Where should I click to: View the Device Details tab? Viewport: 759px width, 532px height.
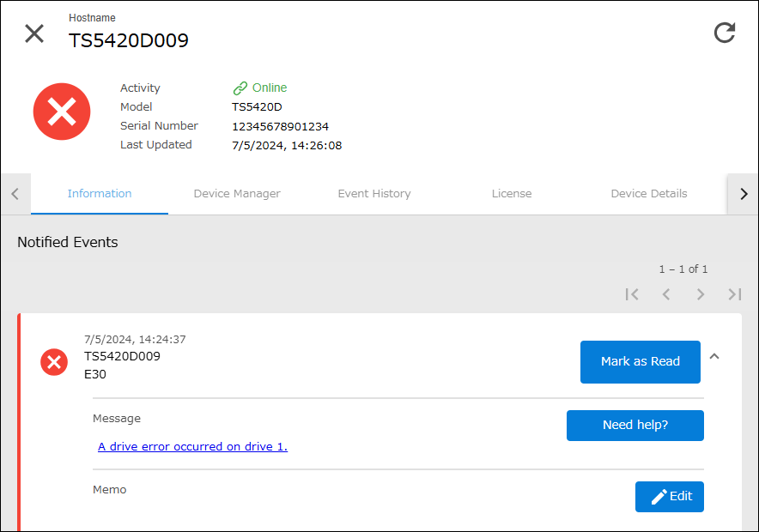tap(649, 194)
